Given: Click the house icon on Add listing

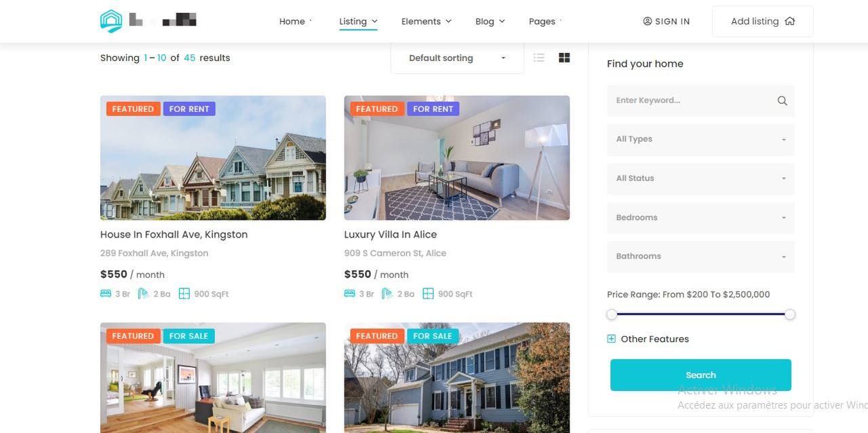Looking at the screenshot, I should tap(789, 21).
